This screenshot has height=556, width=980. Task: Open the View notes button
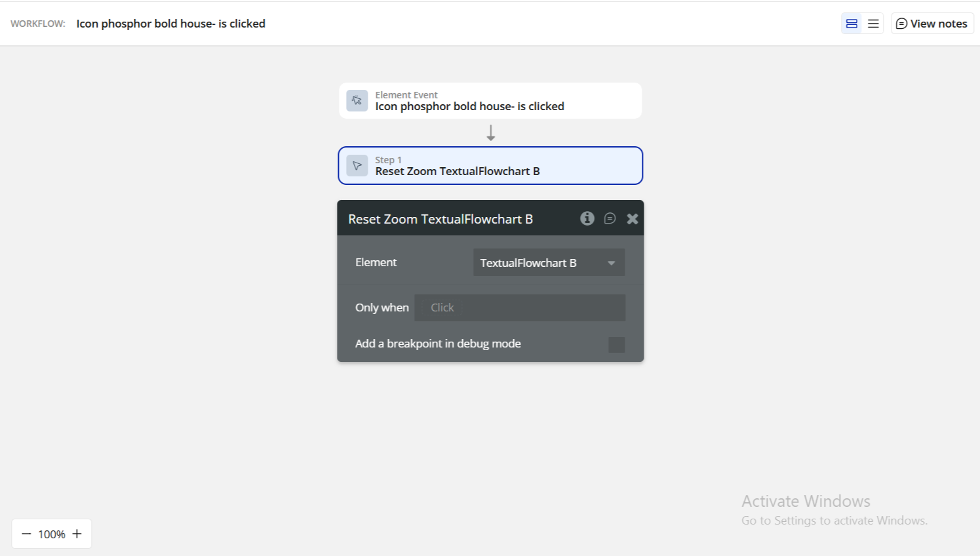932,24
